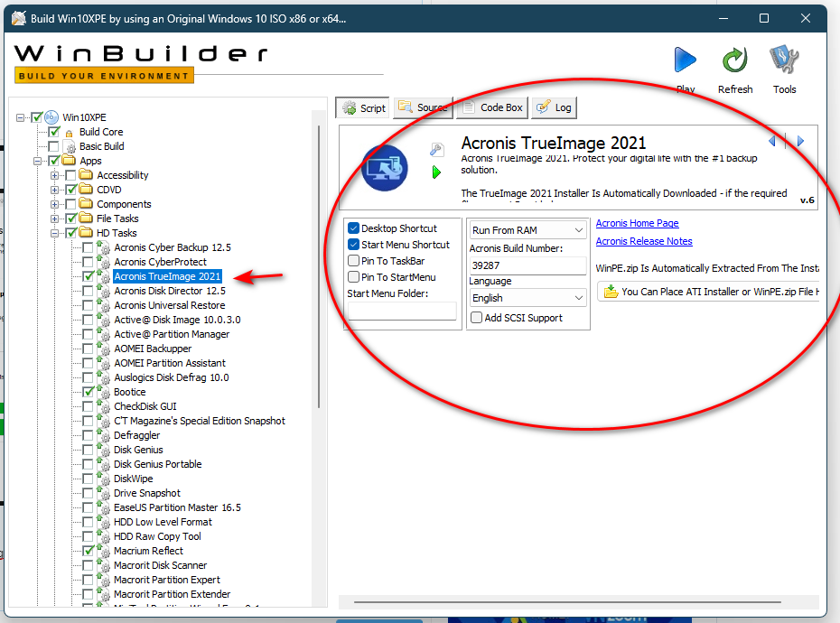Click the script icon beside Macrium Reflect

(x=103, y=551)
